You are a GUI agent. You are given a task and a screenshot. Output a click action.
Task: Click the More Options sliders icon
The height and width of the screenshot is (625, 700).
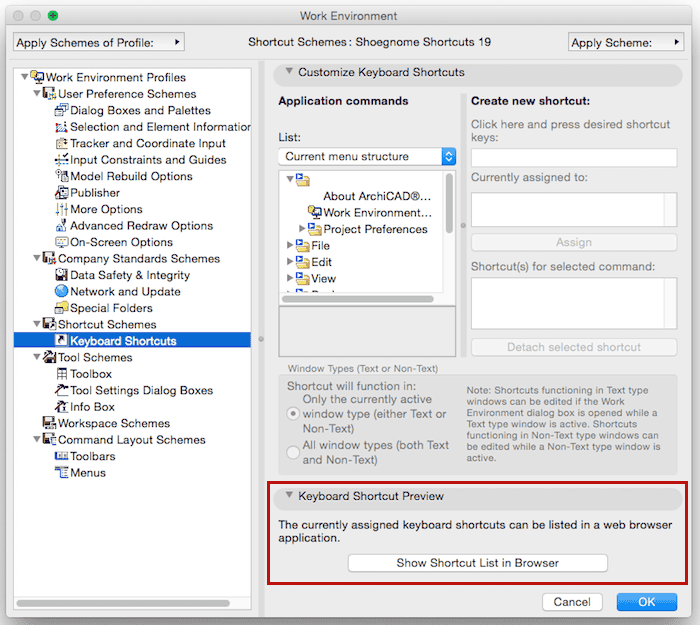click(61, 209)
